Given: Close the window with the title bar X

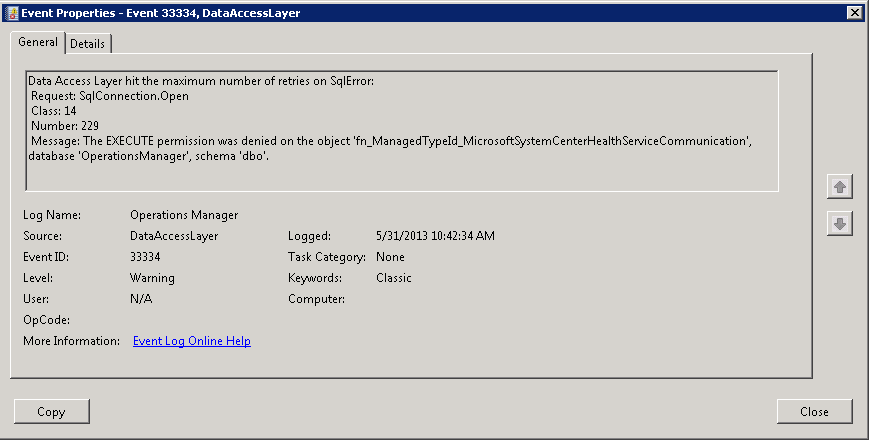Looking at the screenshot, I should (854, 13).
